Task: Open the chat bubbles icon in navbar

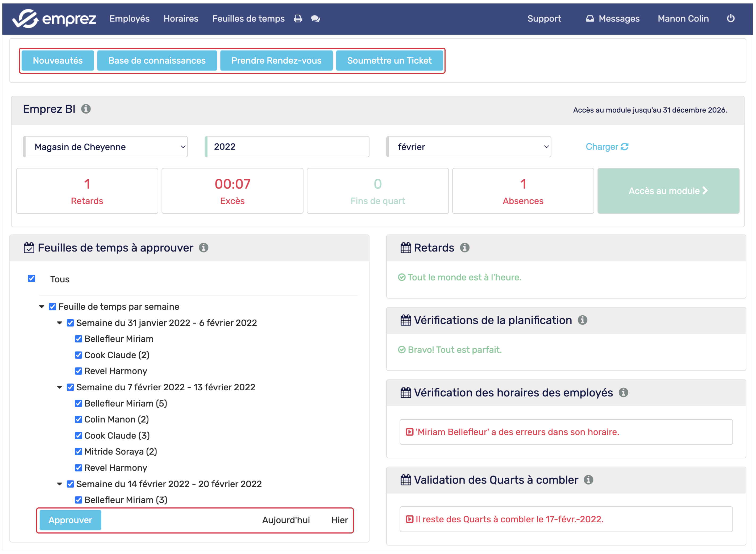Action: 315,18
